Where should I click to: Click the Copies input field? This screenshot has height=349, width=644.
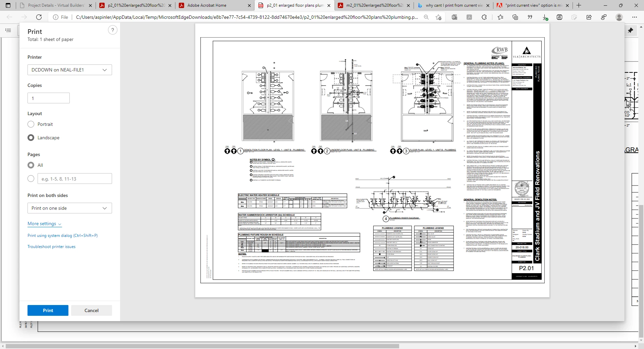pos(49,98)
